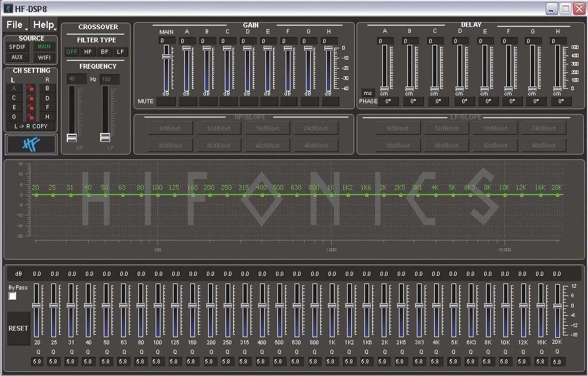Open the File menu
Viewport: 588px width, 376px height.
(15, 25)
